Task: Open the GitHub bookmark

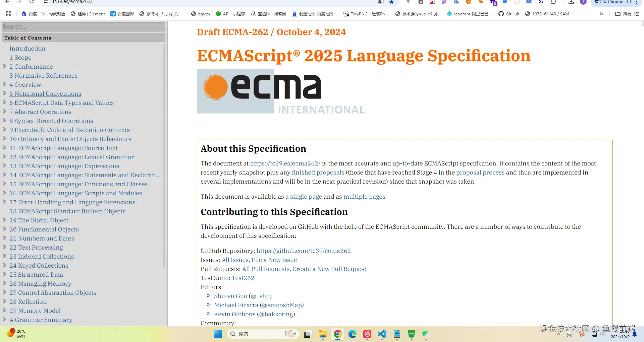Action: click(x=509, y=14)
